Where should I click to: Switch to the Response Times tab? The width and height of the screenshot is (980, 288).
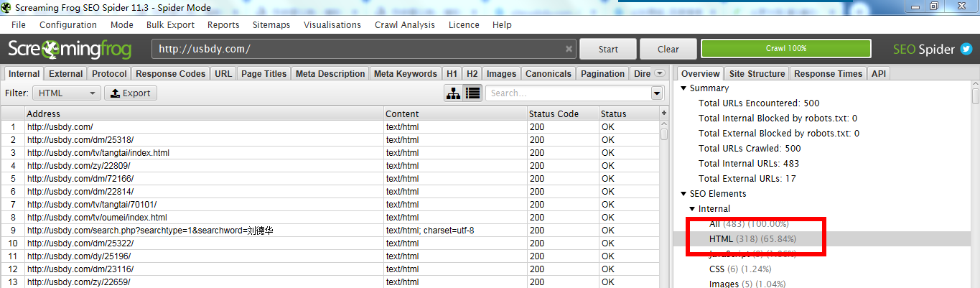point(828,73)
